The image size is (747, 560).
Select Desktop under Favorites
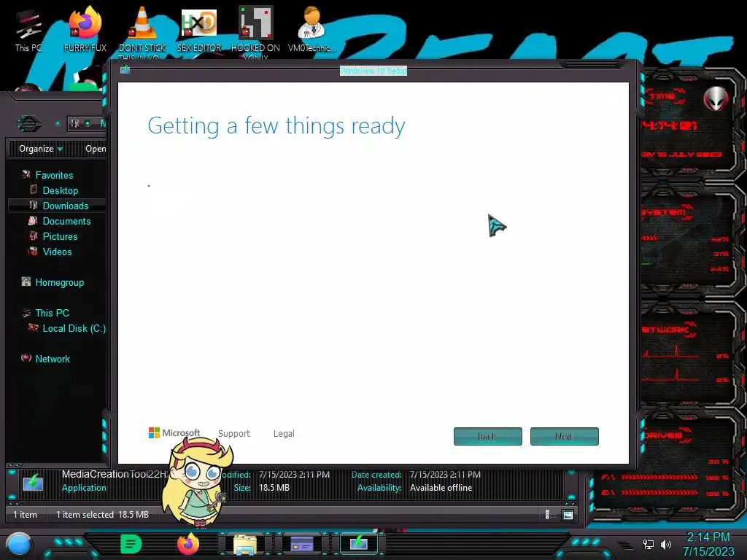point(60,190)
